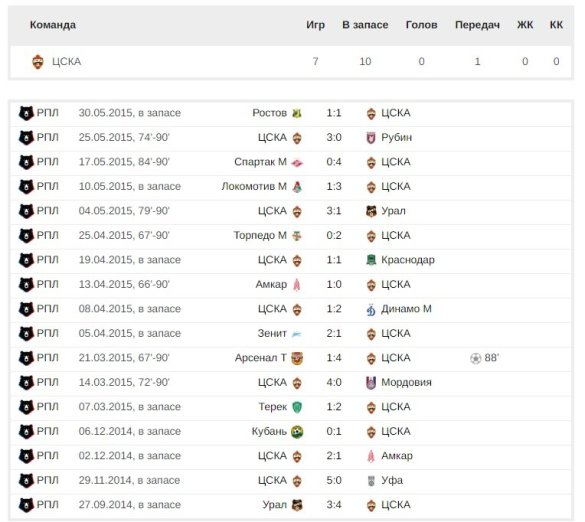Click the Dinamo M blue logo icon
The image size is (585, 522).
(370, 309)
